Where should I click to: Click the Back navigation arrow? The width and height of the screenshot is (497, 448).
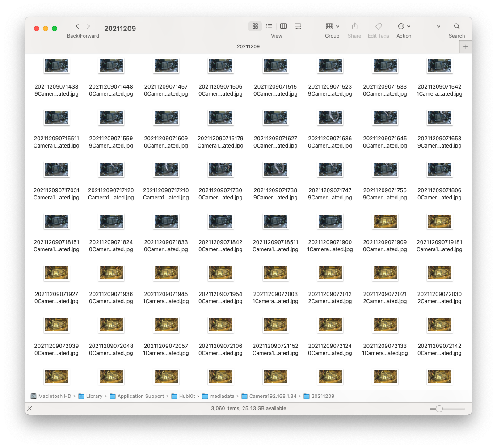pyautogui.click(x=77, y=26)
